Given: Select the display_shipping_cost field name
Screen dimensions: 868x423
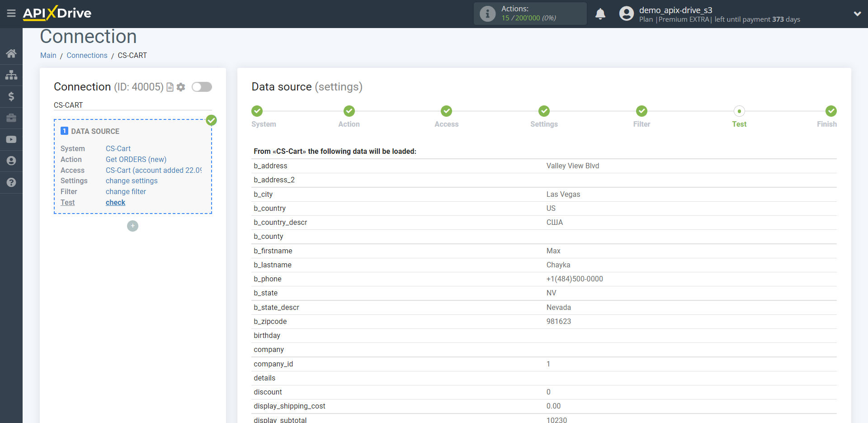Looking at the screenshot, I should coord(289,406).
